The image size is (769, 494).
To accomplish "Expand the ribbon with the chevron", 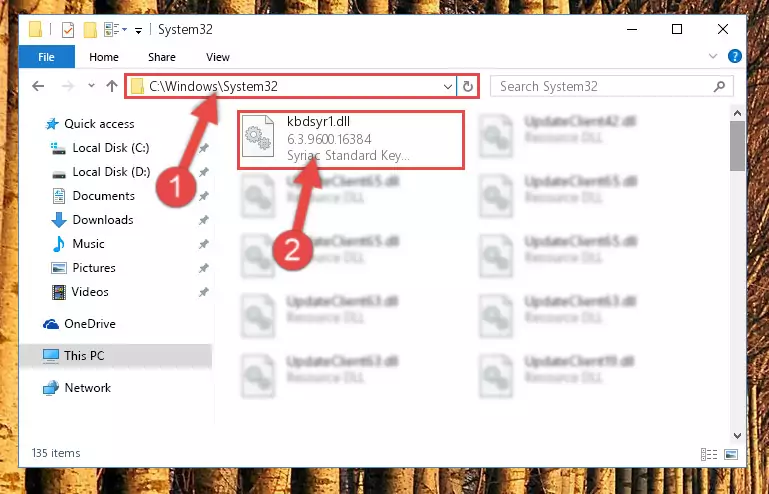I will (713, 56).
